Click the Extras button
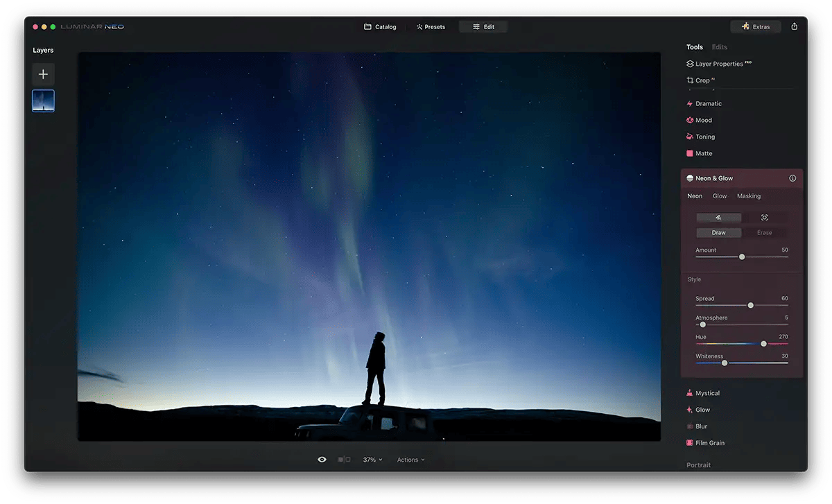 pyautogui.click(x=756, y=26)
